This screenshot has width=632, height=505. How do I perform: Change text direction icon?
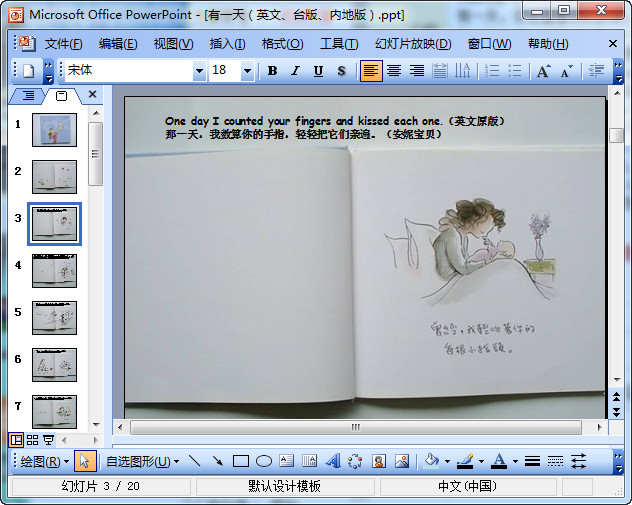pos(462,71)
